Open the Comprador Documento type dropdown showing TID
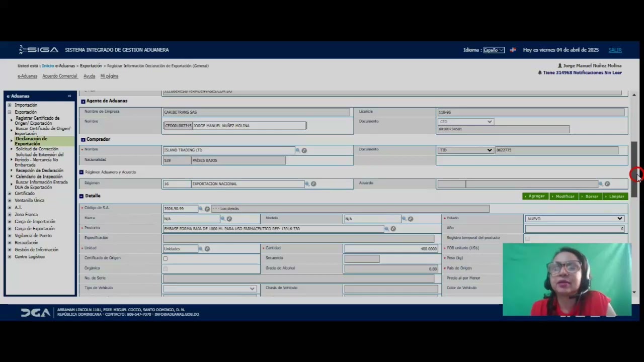This screenshot has height=362, width=644. (x=465, y=150)
